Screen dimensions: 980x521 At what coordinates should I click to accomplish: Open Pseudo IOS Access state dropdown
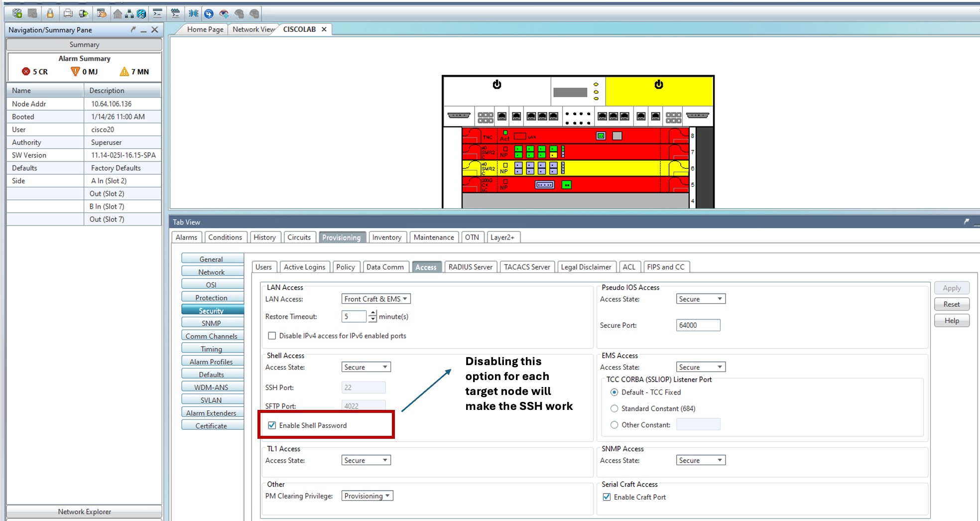coord(701,299)
